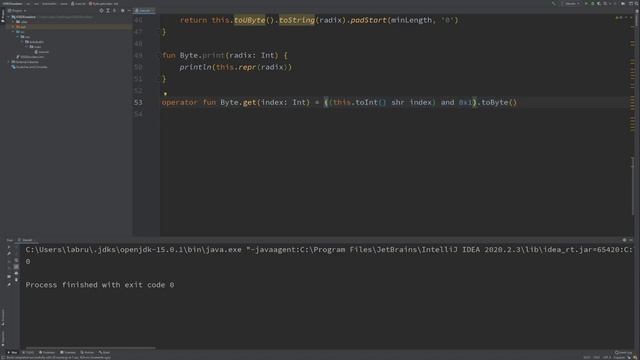640x360 pixels.
Task: Expand the .idea folder in project tree
Action: (x=13, y=22)
